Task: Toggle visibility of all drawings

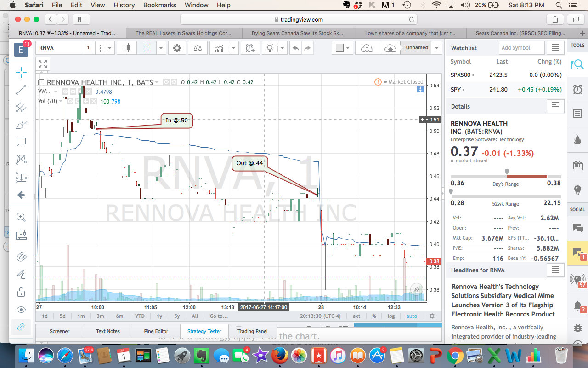Action: 21,309
